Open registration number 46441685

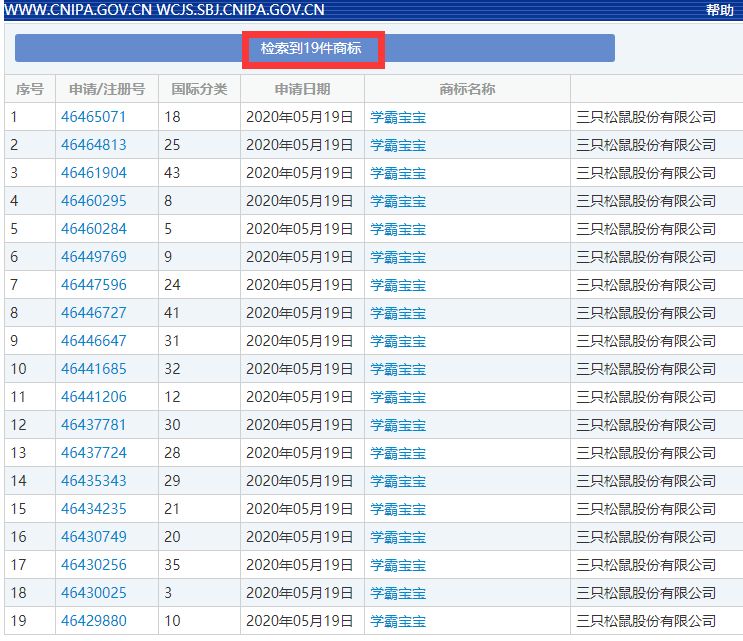[93, 369]
